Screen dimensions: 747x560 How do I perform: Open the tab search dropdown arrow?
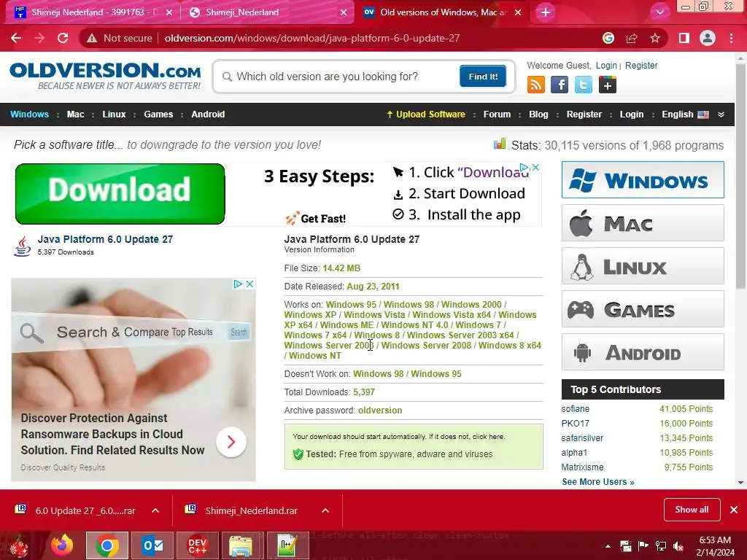(x=659, y=12)
